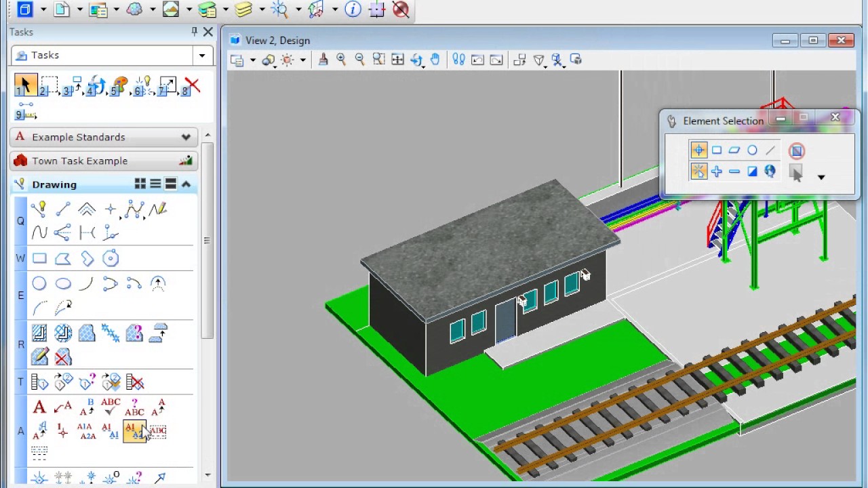Select the Walk footprints view tool
Image resolution: width=868 pixels, height=488 pixels.
click(x=458, y=60)
